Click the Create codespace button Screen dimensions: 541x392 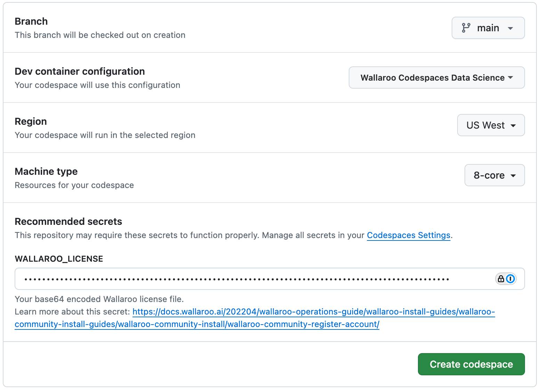(x=471, y=364)
